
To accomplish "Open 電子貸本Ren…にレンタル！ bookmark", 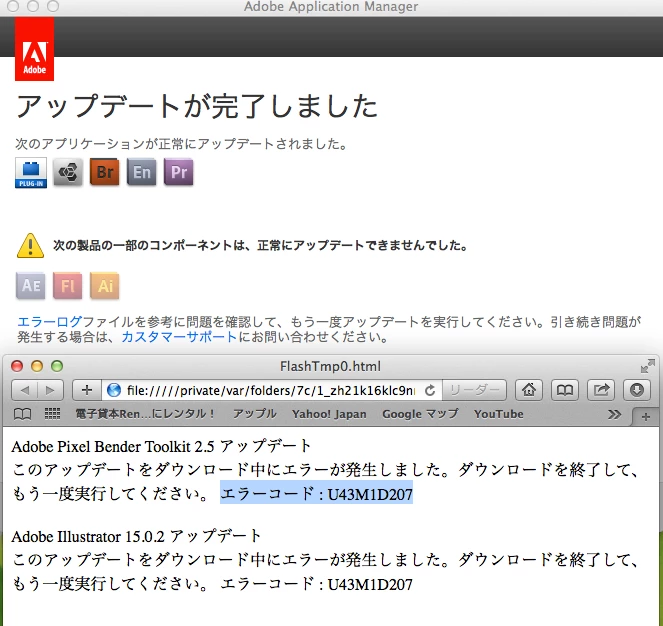I will tap(145, 414).
